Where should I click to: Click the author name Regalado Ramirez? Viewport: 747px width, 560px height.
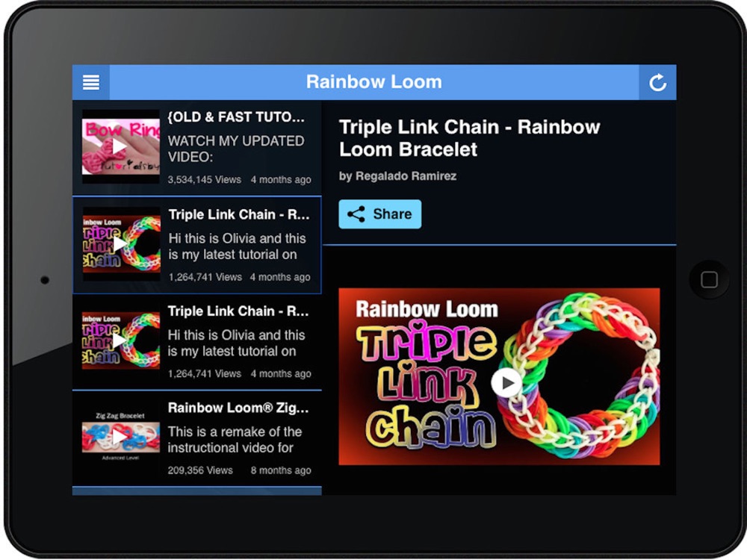406,176
